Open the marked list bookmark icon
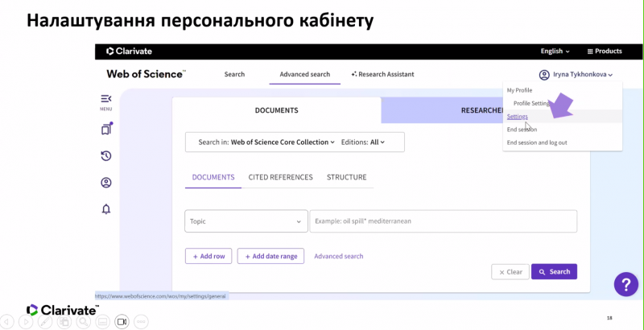 (106, 130)
